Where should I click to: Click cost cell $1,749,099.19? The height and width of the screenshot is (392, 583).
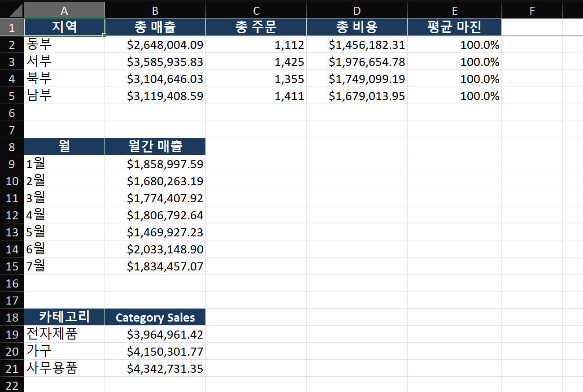point(357,78)
